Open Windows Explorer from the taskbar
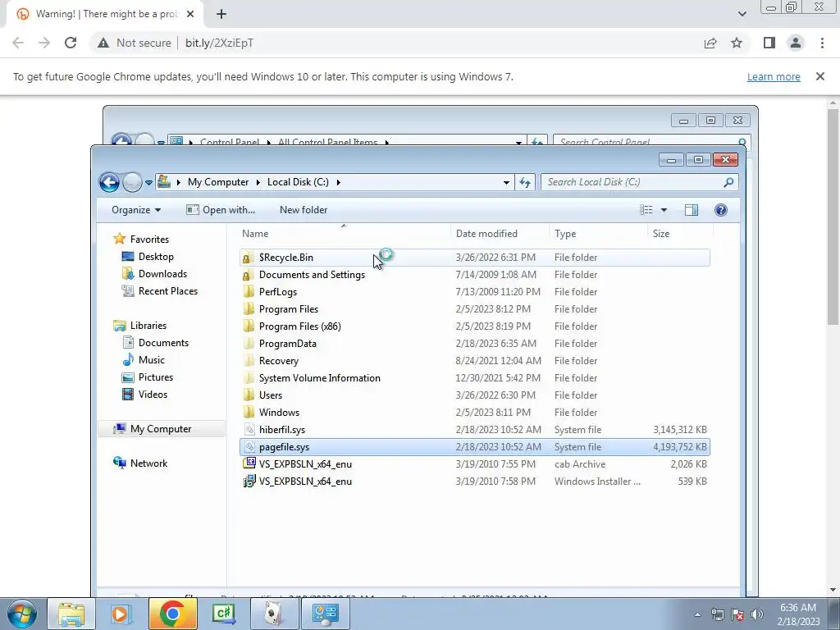 tap(71, 614)
